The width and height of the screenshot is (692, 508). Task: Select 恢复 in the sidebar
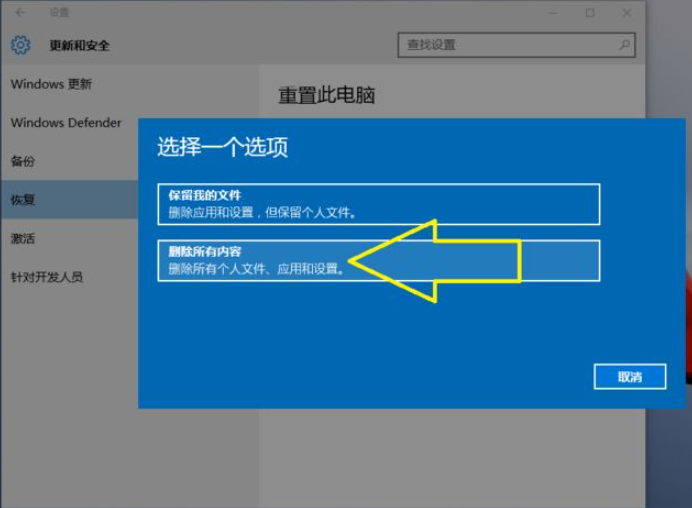[x=69, y=199]
